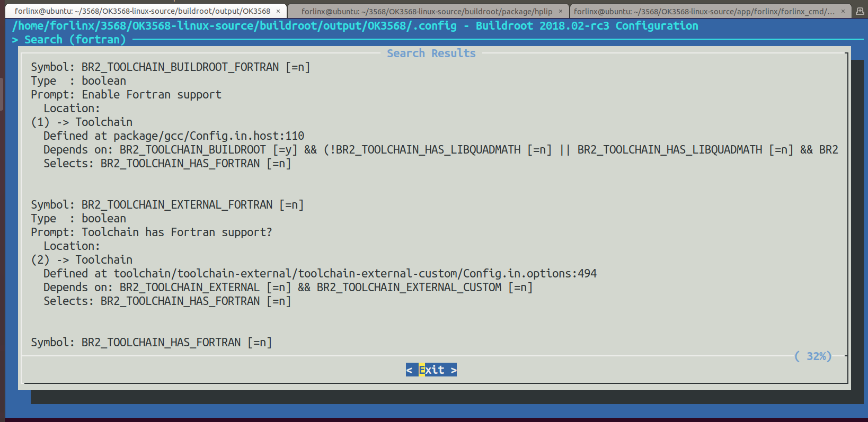Click the BR2_TOOLCHAIN_HAS_FORTRAN symbol at bottom

tap(151, 343)
